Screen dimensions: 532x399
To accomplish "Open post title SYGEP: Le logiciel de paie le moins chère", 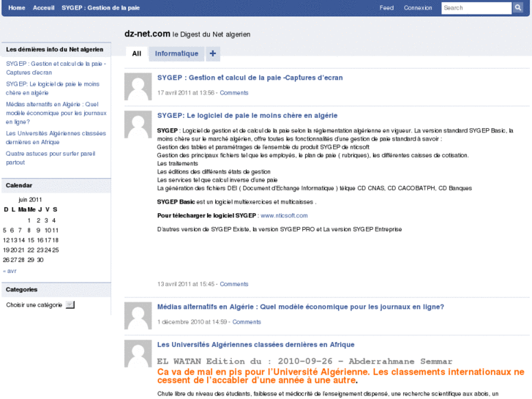I will pos(247,116).
